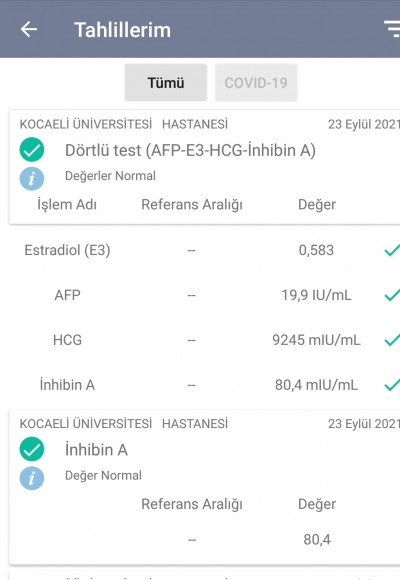Tap checkmark on HCG row
Image resolution: width=400 pixels, height=580 pixels.
point(392,340)
